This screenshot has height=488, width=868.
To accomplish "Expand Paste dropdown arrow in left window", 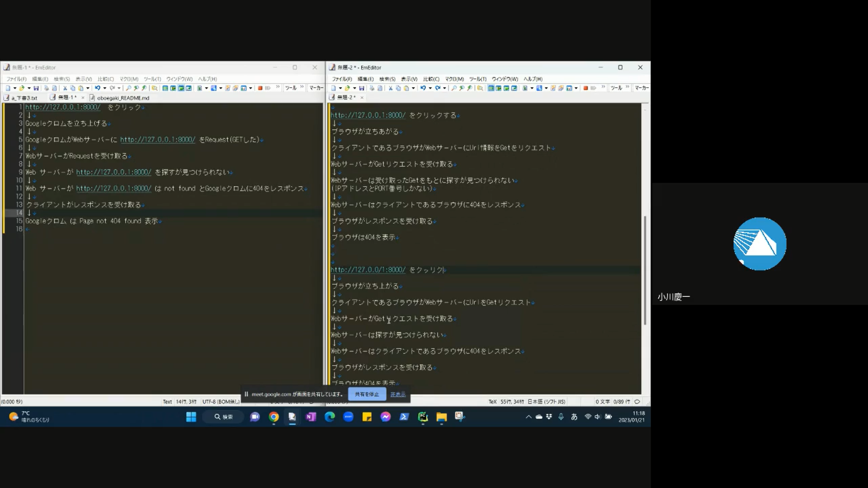I will click(88, 88).
